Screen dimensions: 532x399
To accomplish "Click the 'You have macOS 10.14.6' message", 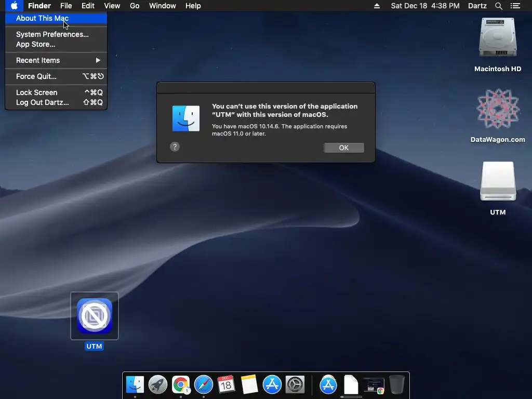I will tap(279, 129).
